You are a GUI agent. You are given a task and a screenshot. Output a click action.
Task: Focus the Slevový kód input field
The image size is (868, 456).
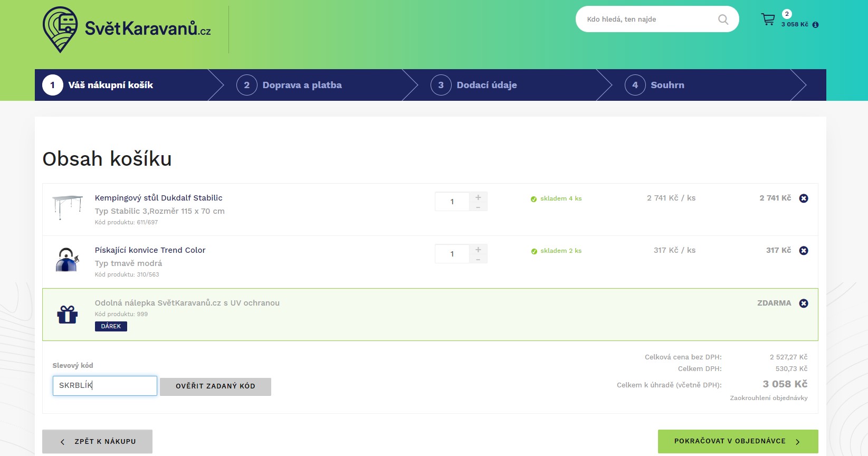pos(105,386)
